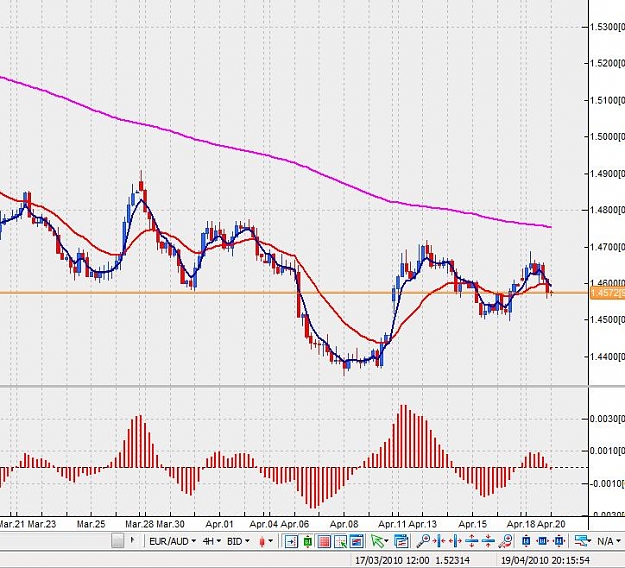Click the chart templates window icon
This screenshot has width=625, height=568.
coord(401,541)
